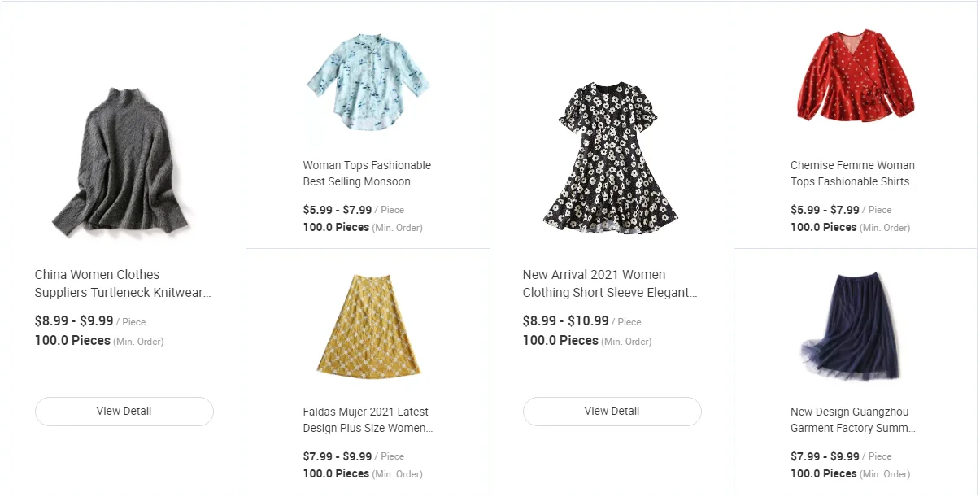Select the navy tulle skirt product image
The image size is (980, 497).
tap(852, 328)
